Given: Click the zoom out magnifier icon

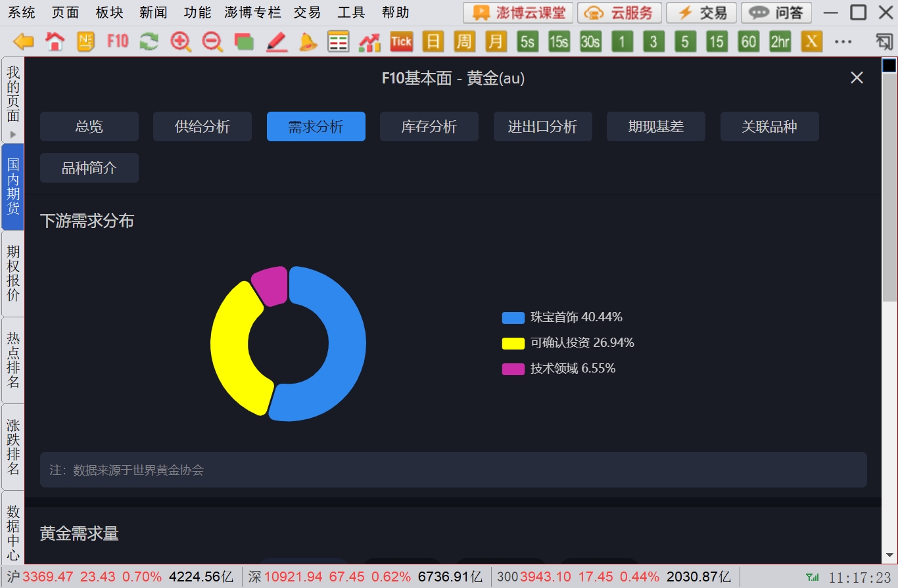Looking at the screenshot, I should tap(212, 42).
